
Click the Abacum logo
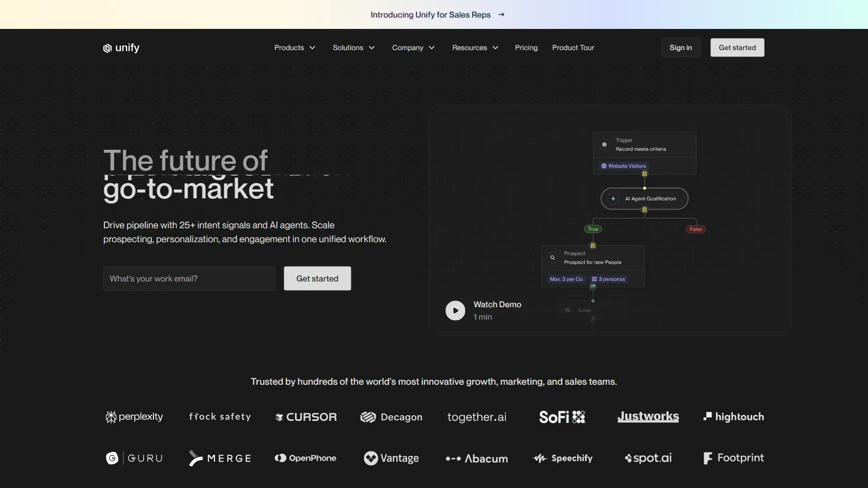pos(477,459)
